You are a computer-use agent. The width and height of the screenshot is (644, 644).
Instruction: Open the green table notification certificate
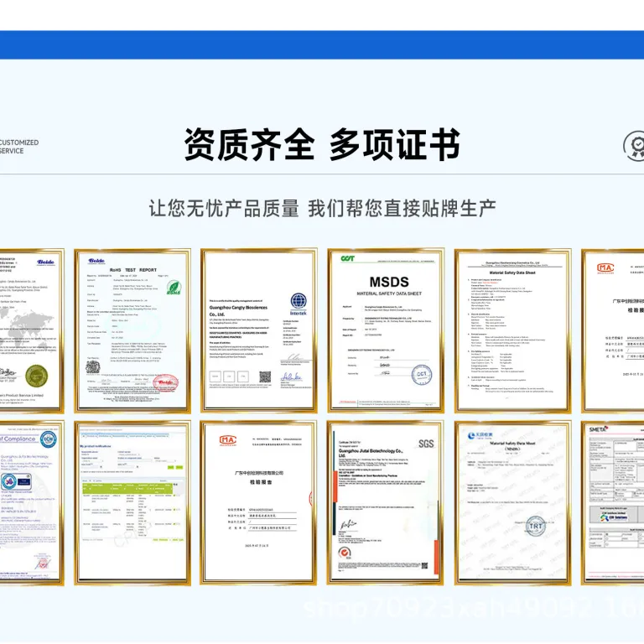coord(132,503)
